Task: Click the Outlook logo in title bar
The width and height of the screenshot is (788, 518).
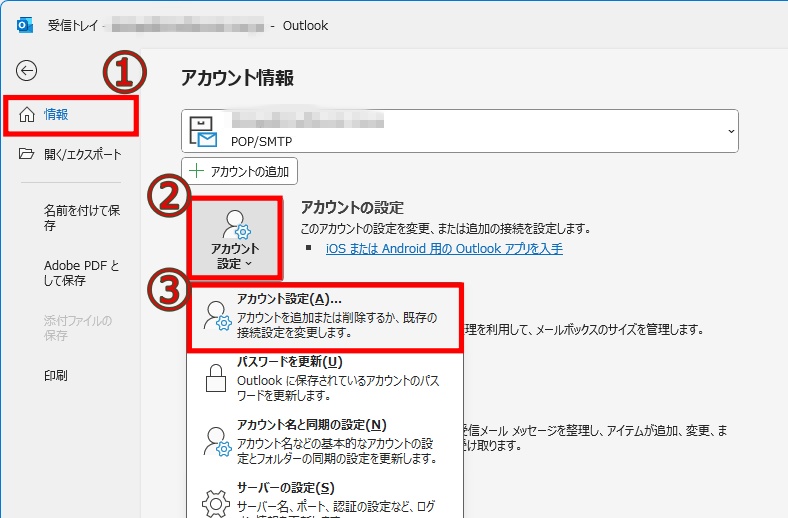Action: pyautogui.click(x=23, y=24)
